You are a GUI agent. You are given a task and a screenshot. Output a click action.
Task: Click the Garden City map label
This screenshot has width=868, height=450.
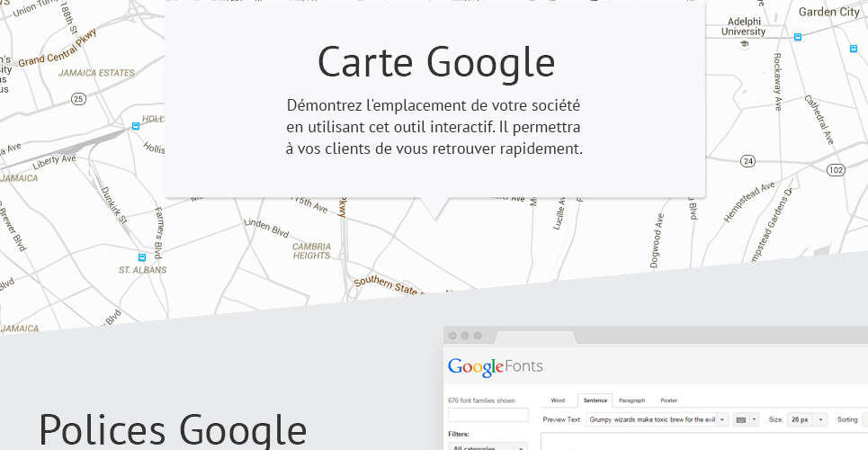(x=828, y=12)
